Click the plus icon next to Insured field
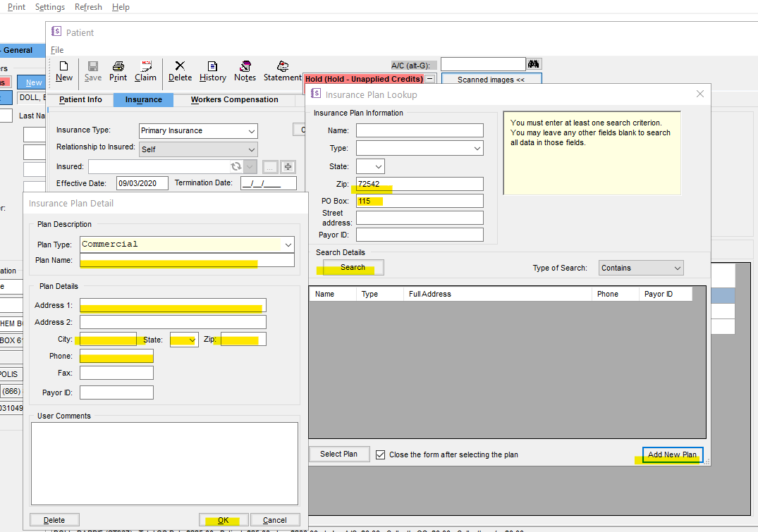This screenshot has width=758, height=532. pos(288,167)
